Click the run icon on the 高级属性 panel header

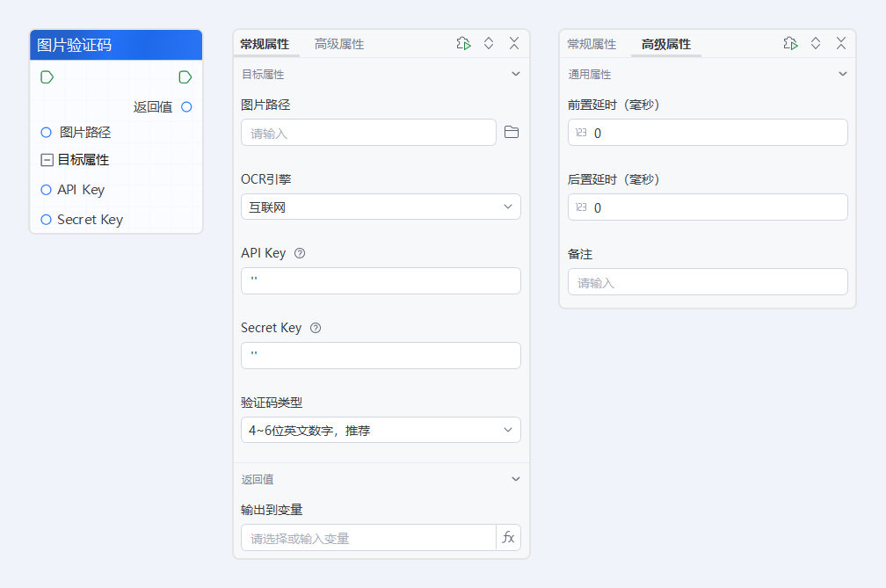point(790,42)
